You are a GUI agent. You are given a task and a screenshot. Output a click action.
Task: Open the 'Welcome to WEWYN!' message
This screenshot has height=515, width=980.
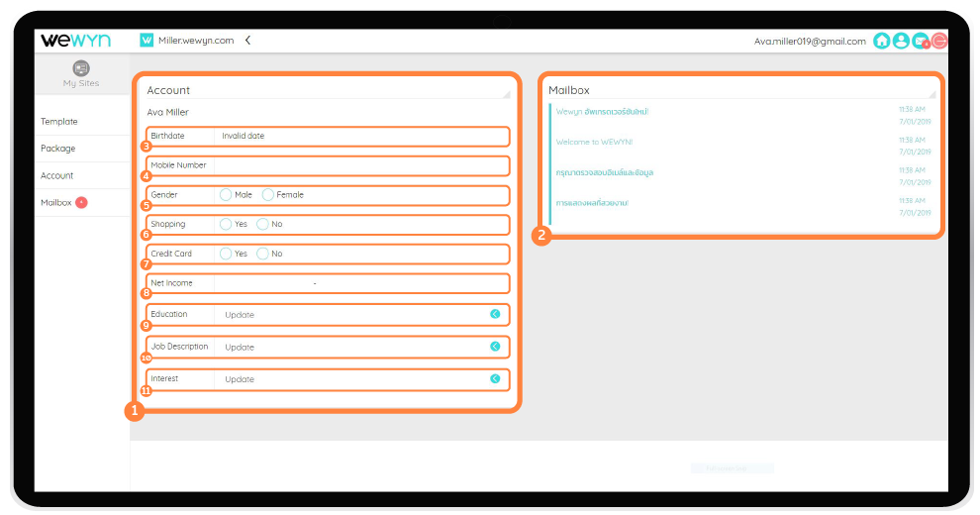click(x=594, y=142)
